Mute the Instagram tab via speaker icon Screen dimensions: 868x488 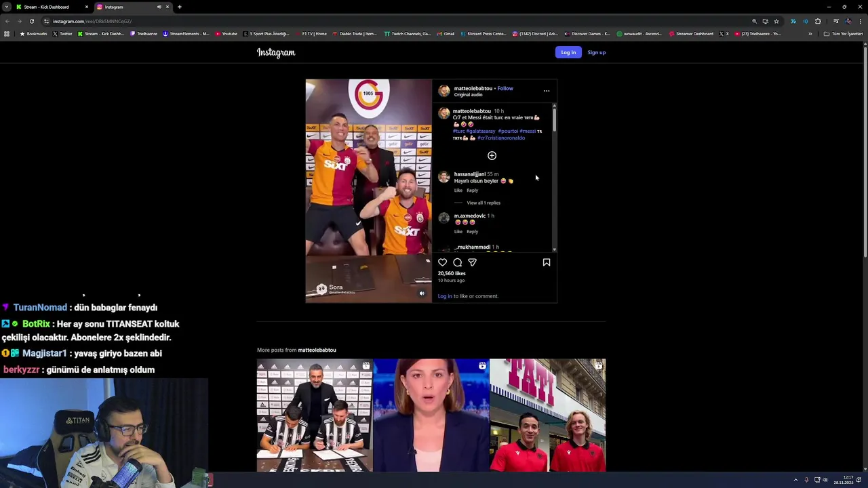159,7
